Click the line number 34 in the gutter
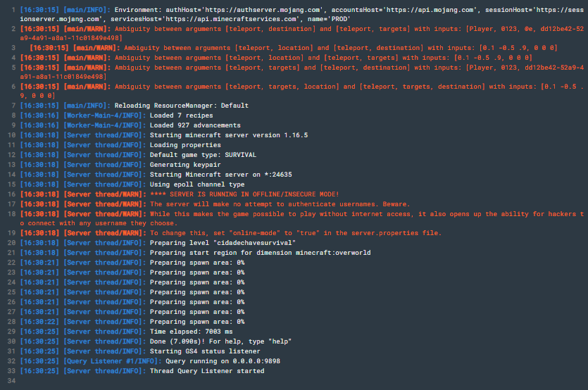 11,381
